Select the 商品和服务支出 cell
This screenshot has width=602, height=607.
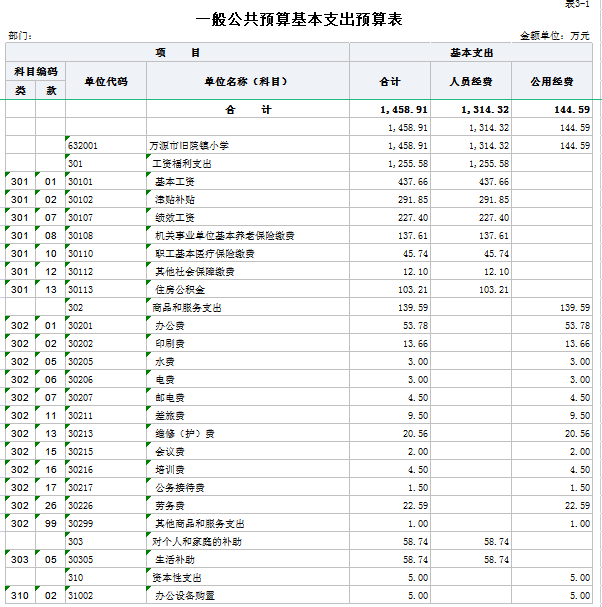(x=248, y=307)
